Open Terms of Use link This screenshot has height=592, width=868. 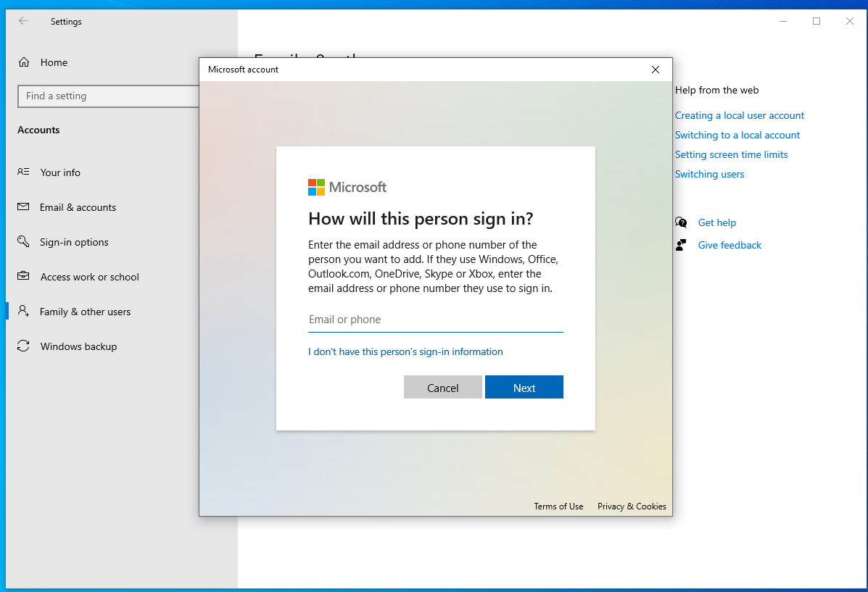pos(558,506)
